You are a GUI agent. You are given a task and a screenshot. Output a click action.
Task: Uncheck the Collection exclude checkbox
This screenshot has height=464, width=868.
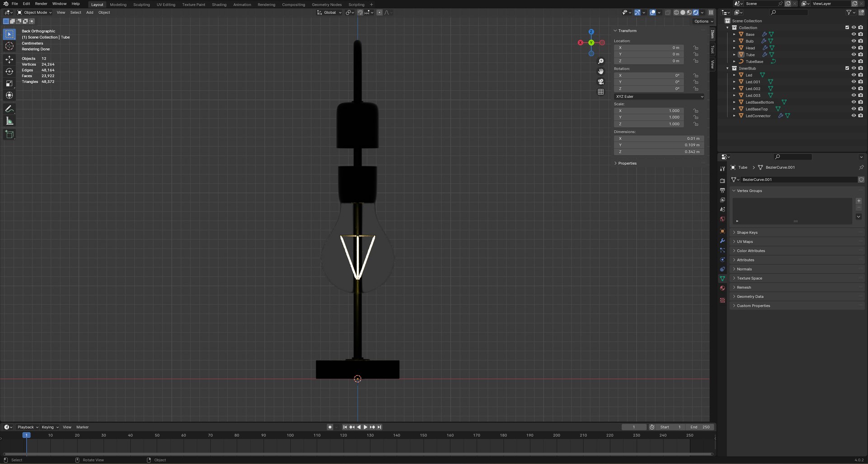pos(847,28)
